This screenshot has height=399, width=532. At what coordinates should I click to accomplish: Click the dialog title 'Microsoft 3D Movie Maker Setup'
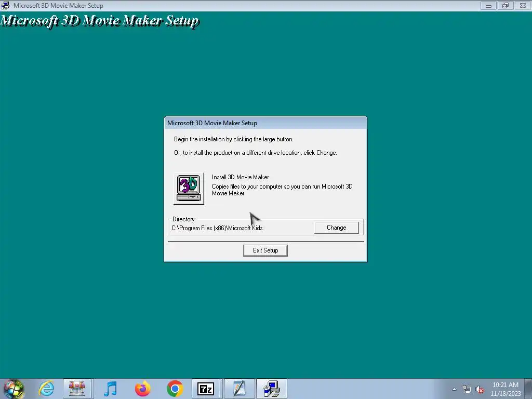[x=212, y=123]
